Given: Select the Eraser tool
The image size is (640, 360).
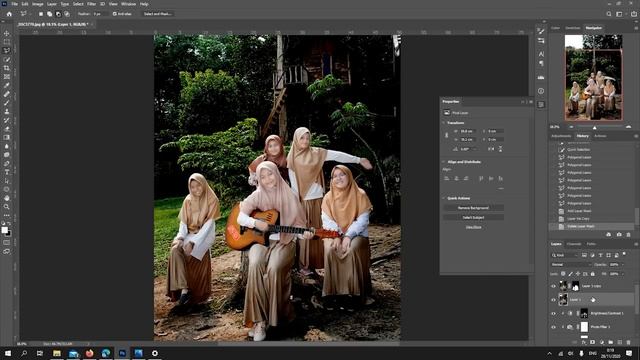Looking at the screenshot, I should (x=7, y=129).
